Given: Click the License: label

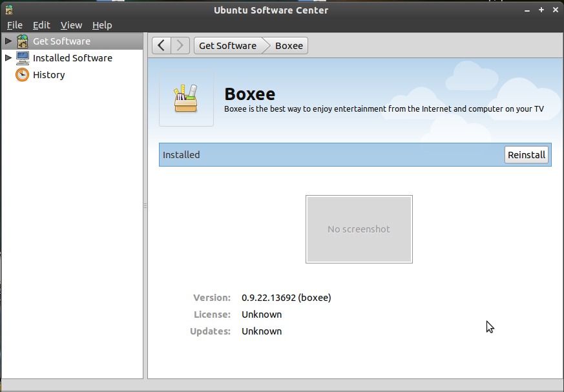Looking at the screenshot, I should pyautogui.click(x=212, y=315).
